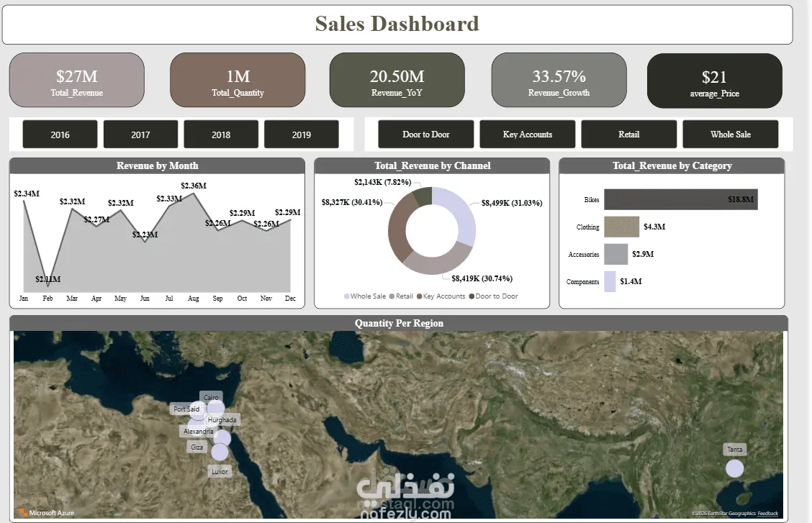
Task: Click the $2.23M June data label
Action: (145, 235)
